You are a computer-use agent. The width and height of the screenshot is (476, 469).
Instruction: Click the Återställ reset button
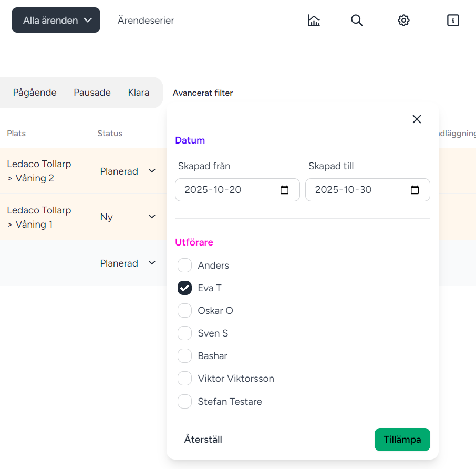coord(203,440)
